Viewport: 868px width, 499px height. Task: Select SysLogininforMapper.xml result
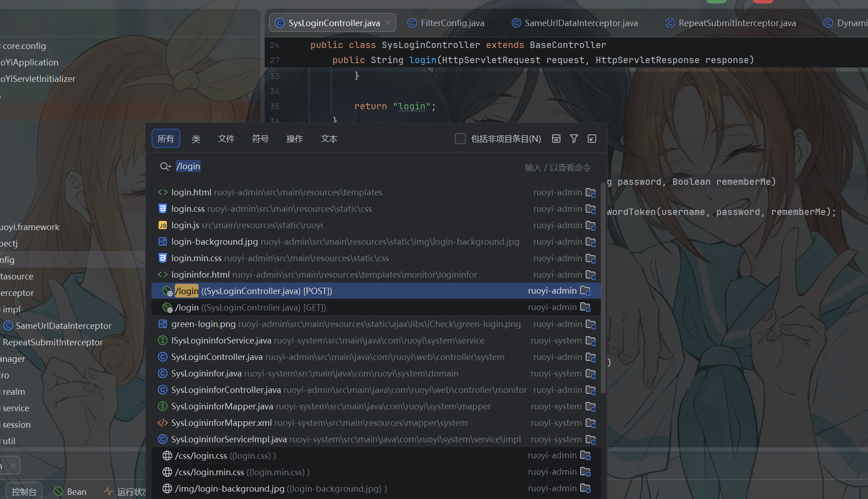(376, 423)
